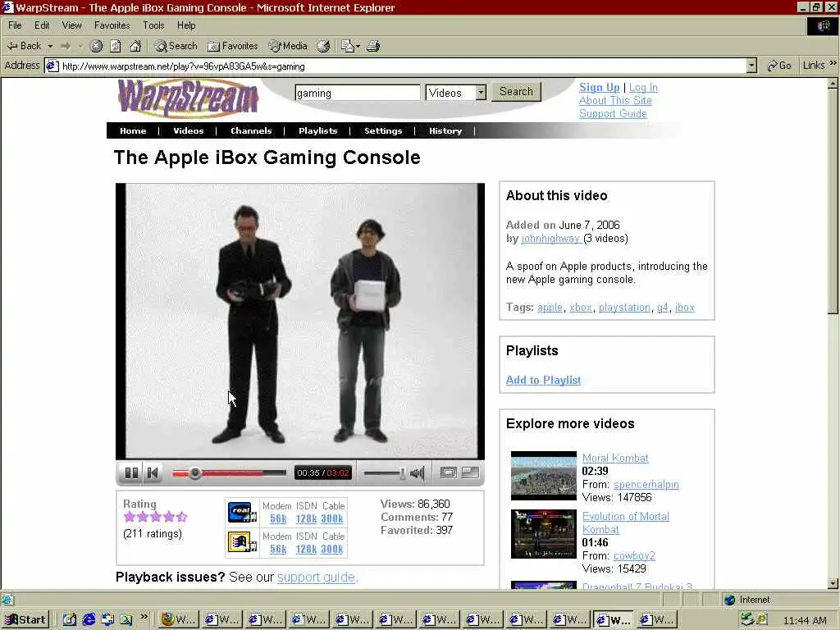
Task: Click the 'playstation' tag link
Action: pyautogui.click(x=624, y=308)
